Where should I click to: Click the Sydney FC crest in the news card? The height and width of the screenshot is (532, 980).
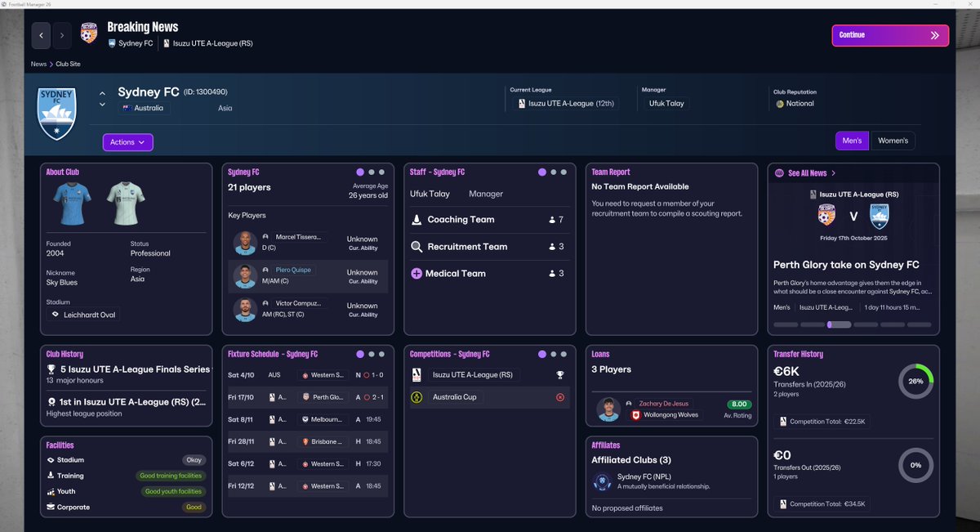pos(880,216)
